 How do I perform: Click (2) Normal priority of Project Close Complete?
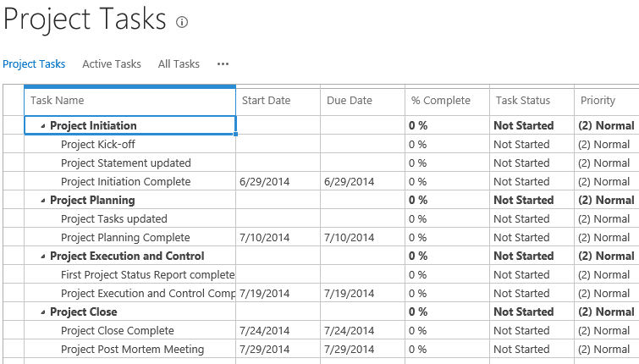tap(607, 331)
